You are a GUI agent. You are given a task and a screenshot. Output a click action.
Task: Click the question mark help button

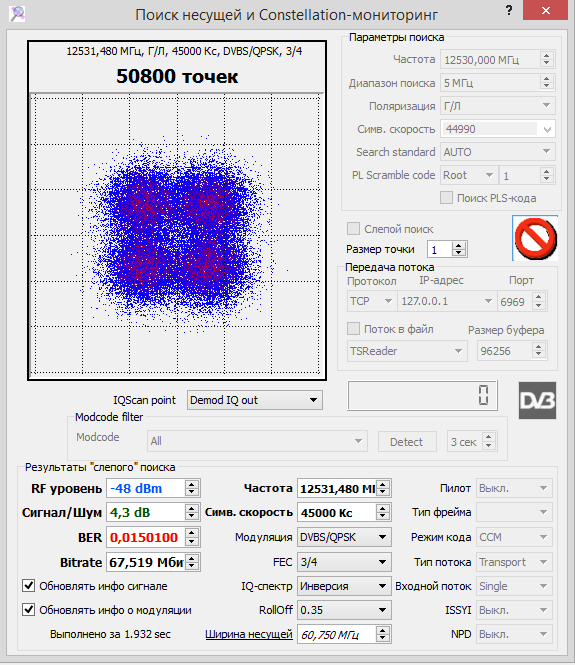click(509, 11)
